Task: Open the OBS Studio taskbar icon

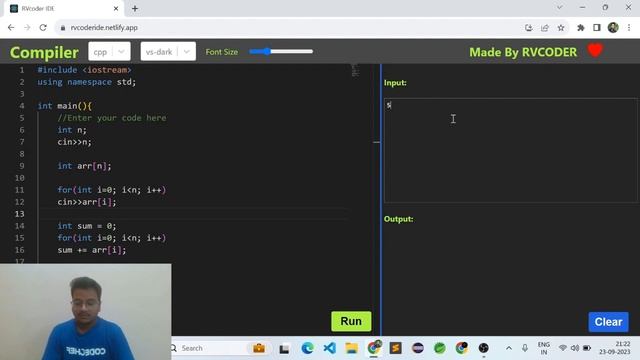Action: click(484, 348)
